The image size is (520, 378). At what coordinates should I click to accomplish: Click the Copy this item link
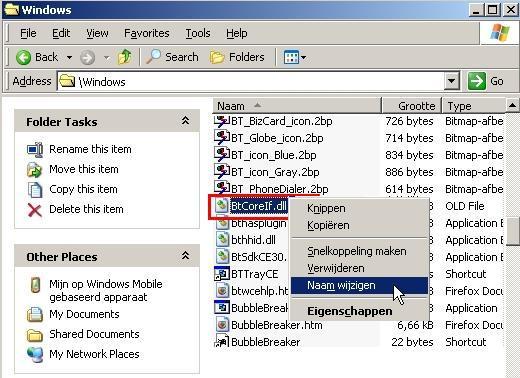(83, 189)
